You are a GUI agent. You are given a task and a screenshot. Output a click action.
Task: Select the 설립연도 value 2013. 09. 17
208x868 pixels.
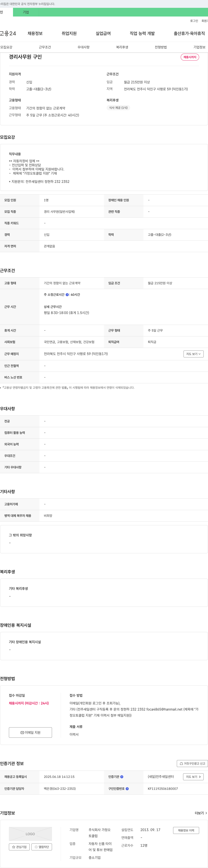coord(150,830)
